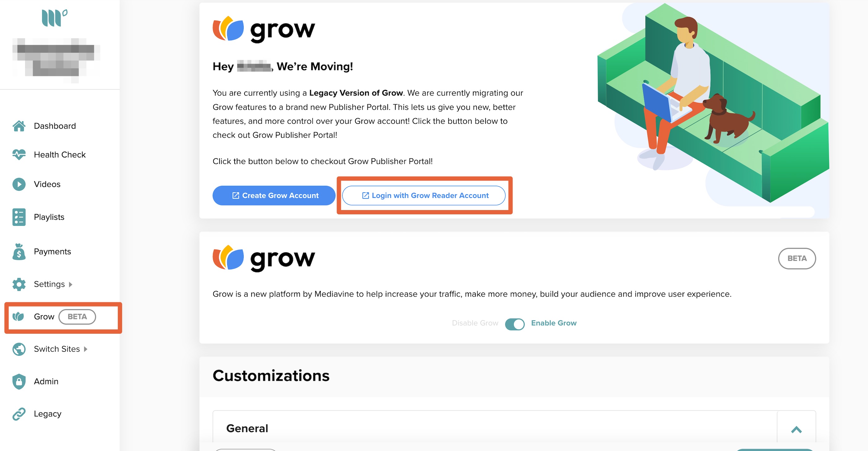The image size is (868, 451).
Task: Click the Payments money bag icon
Action: point(19,251)
